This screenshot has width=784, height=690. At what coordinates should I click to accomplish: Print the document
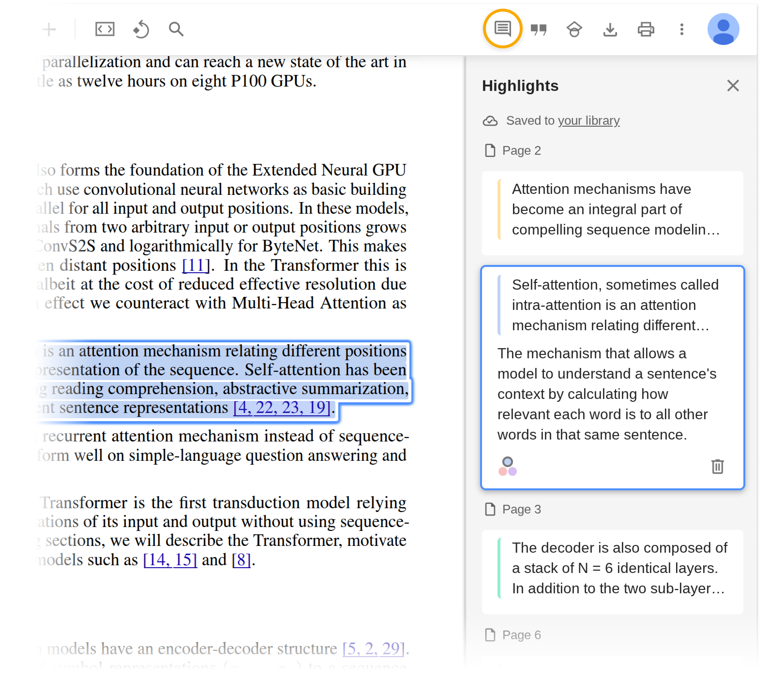point(646,29)
